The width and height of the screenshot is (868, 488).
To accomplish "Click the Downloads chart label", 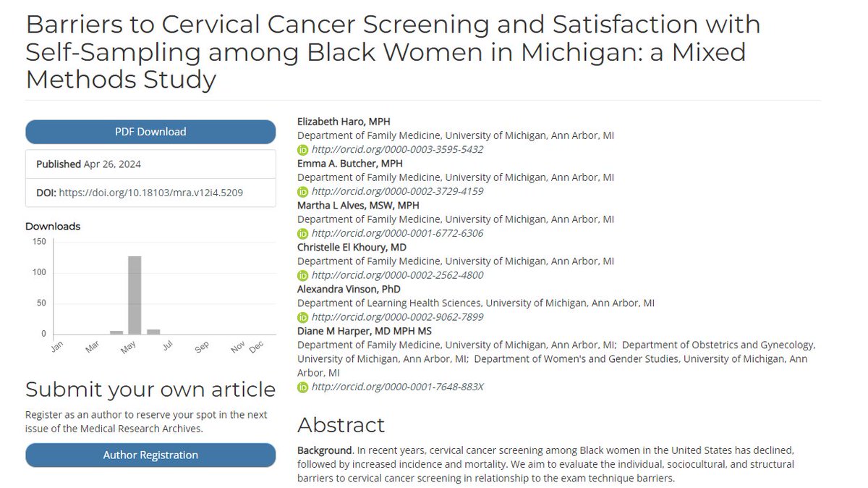I will click(53, 226).
